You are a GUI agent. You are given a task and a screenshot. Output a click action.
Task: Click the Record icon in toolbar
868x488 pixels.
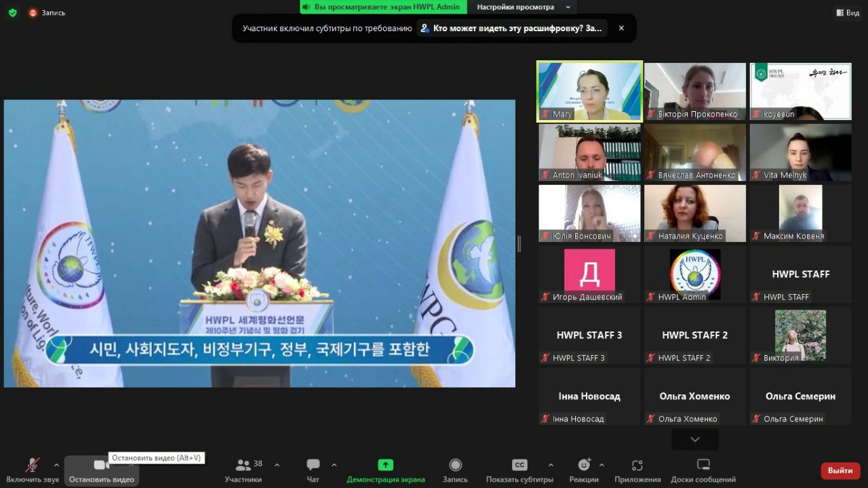tap(455, 465)
